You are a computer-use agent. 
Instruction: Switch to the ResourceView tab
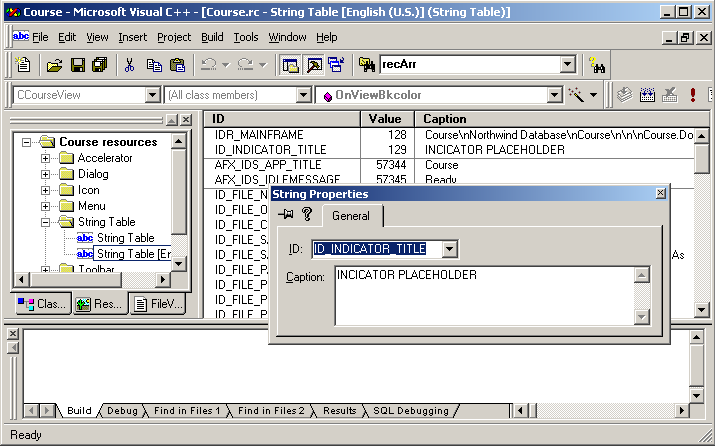[x=100, y=304]
